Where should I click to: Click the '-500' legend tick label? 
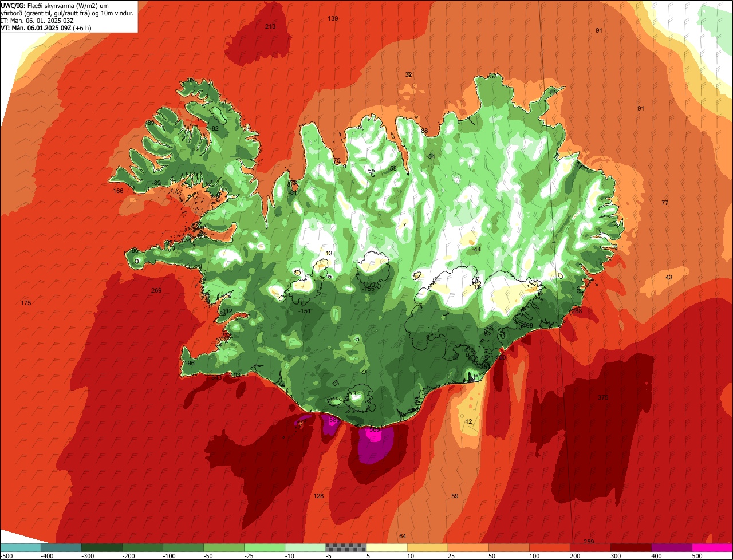6,555
